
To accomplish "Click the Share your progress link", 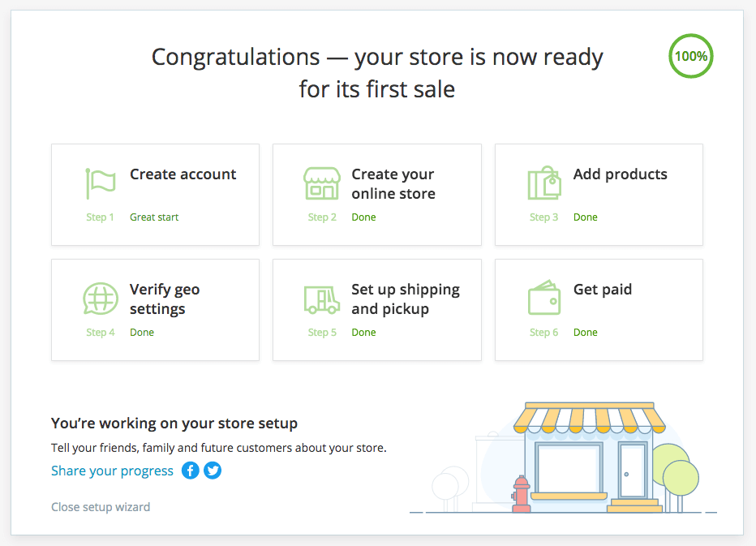I will pos(112,471).
